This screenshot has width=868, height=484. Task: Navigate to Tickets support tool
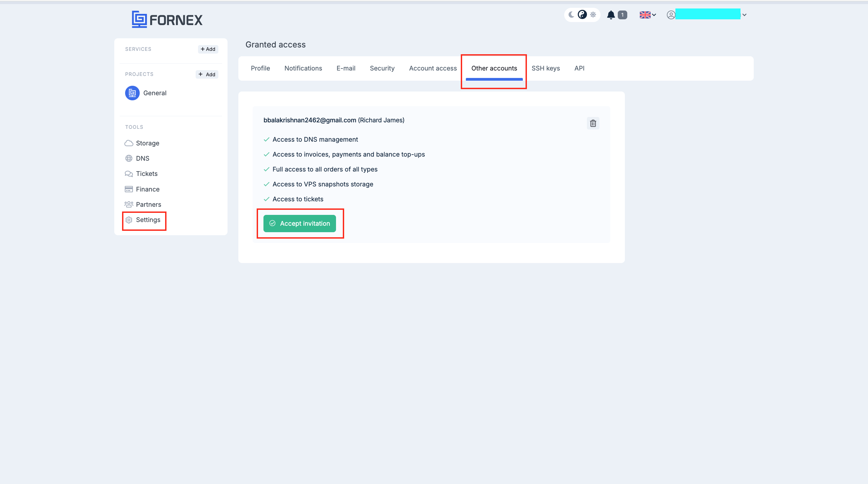[147, 174]
